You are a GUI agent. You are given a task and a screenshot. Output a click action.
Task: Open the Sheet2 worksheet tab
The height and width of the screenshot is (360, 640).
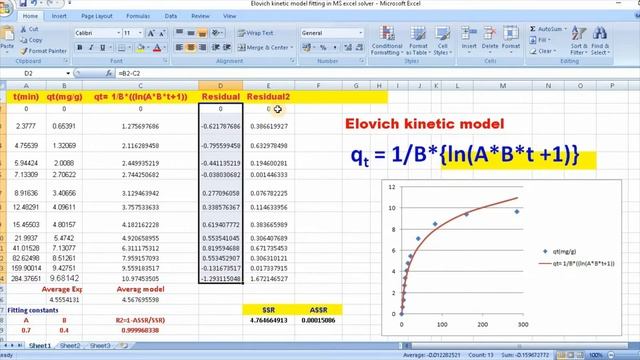click(x=70, y=346)
